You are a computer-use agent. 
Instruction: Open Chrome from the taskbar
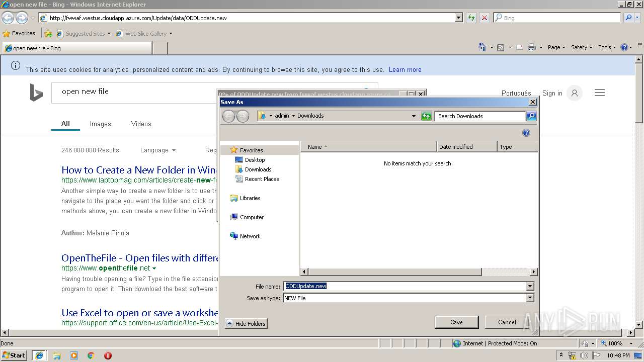91,355
